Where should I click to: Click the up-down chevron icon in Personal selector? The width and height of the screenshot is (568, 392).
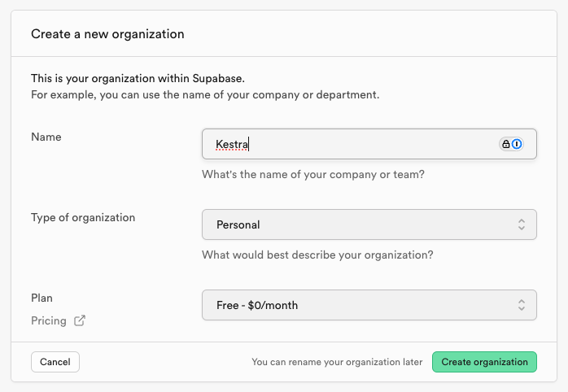point(521,224)
